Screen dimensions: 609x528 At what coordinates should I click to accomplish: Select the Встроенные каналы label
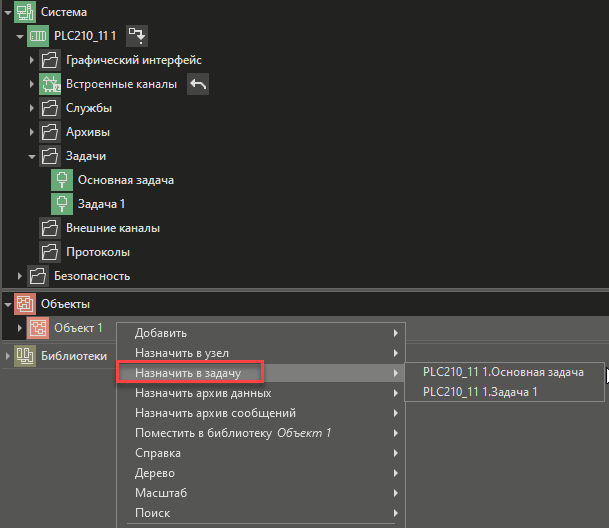122,84
